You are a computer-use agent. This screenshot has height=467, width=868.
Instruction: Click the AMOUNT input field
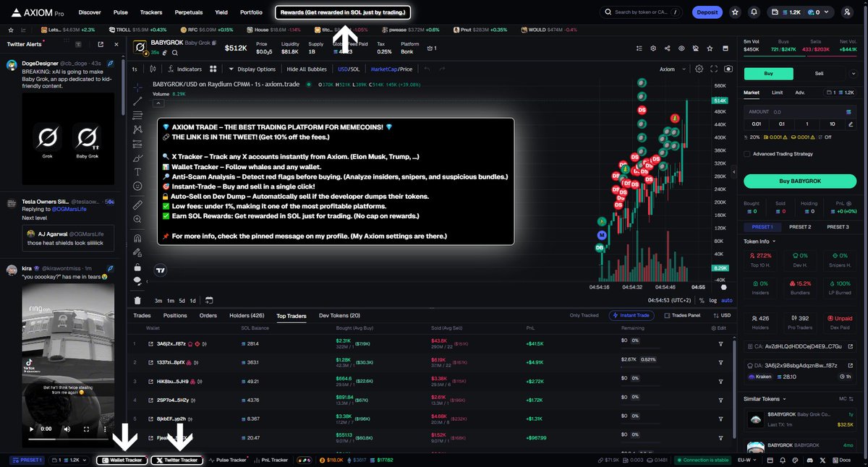coord(800,112)
